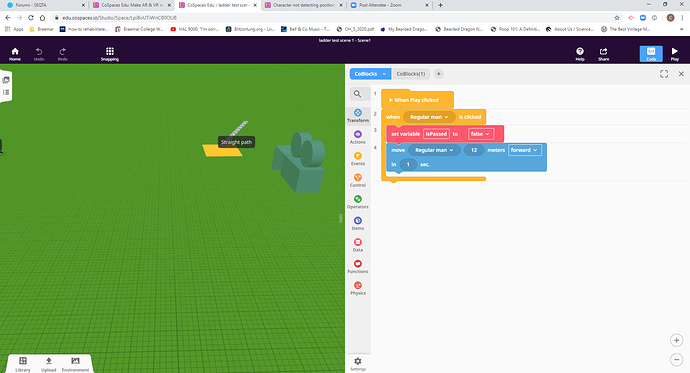Open the Environment panel
This screenshot has height=373, width=690.
pos(75,364)
